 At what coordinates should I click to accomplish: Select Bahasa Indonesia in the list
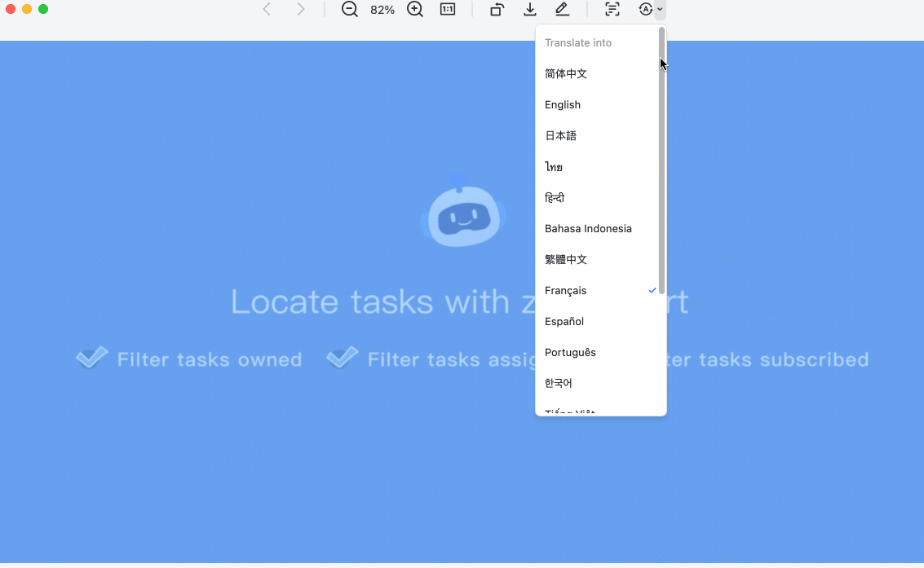pos(588,228)
